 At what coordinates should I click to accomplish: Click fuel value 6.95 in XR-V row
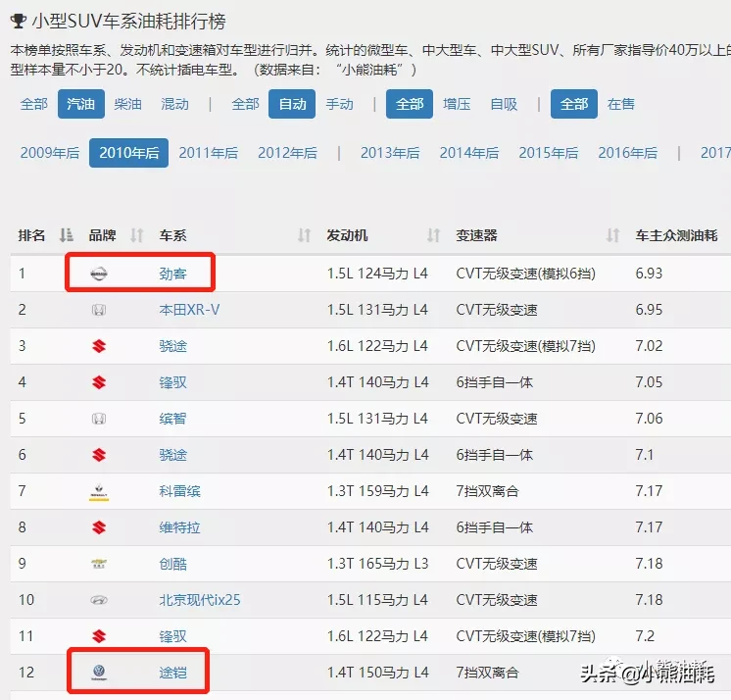[x=649, y=310]
